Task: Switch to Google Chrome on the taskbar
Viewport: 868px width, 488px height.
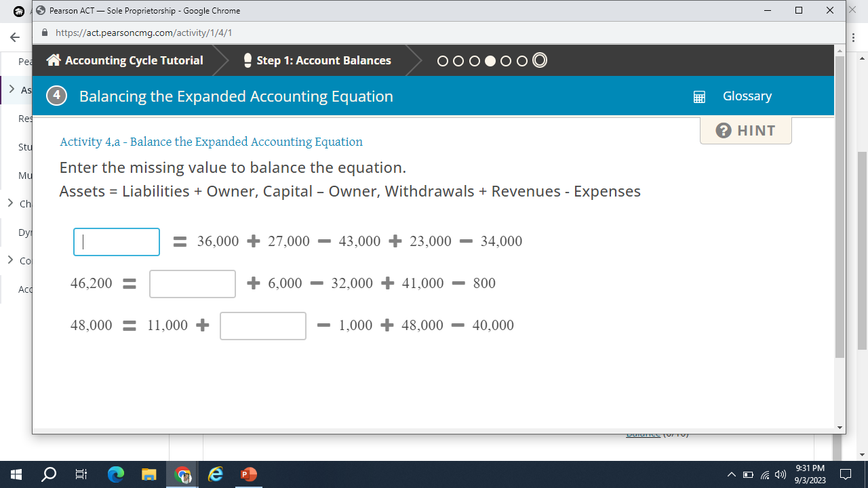Action: tap(182, 474)
